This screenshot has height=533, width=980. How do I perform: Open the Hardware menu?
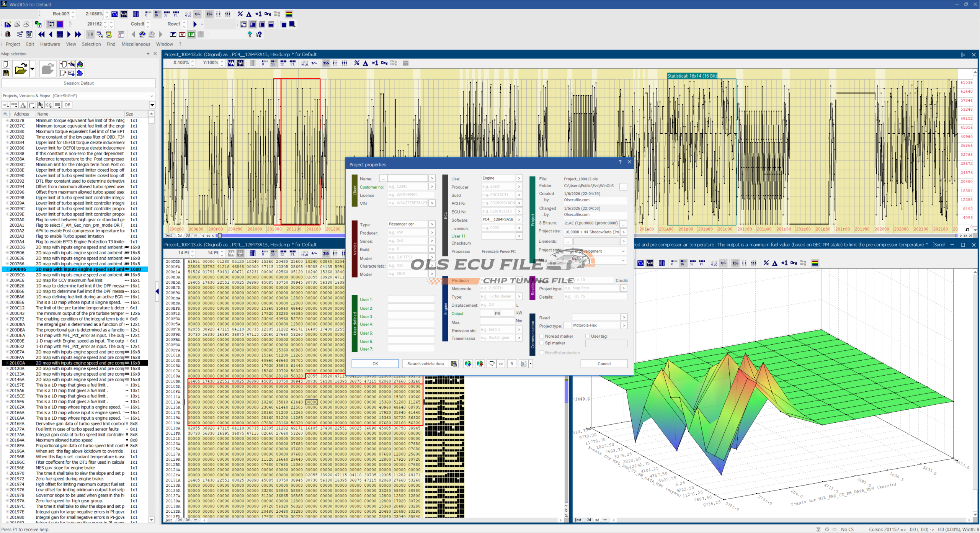coord(50,44)
